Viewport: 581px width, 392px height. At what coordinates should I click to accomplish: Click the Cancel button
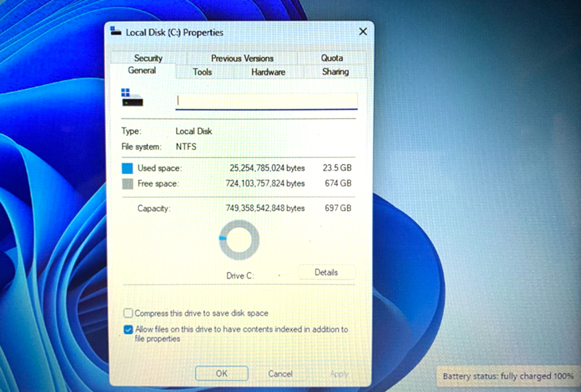280,374
